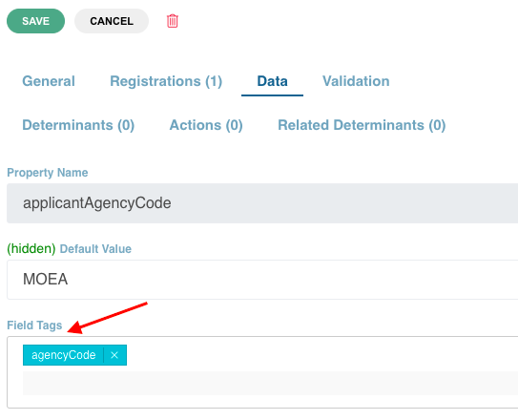Viewport: 518px width, 420px height.
Task: Go to the Determinants (0) tab
Action: pyautogui.click(x=78, y=125)
